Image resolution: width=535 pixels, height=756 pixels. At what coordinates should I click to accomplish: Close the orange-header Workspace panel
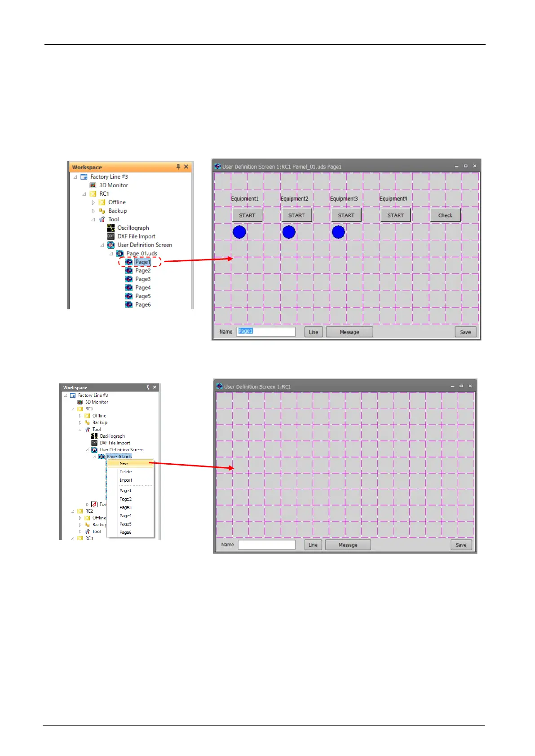pos(186,167)
